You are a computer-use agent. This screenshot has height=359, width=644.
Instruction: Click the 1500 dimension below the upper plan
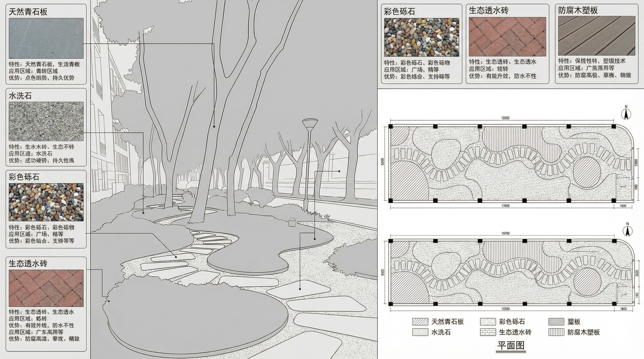pos(623,206)
